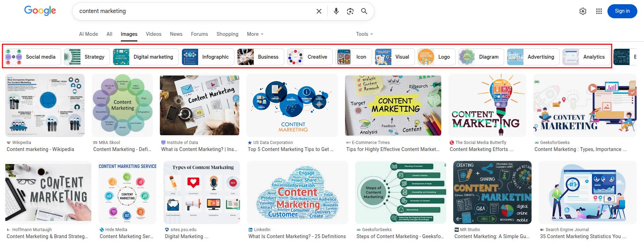Open the LinkedIn word cloud thumbnail

[x=298, y=192]
